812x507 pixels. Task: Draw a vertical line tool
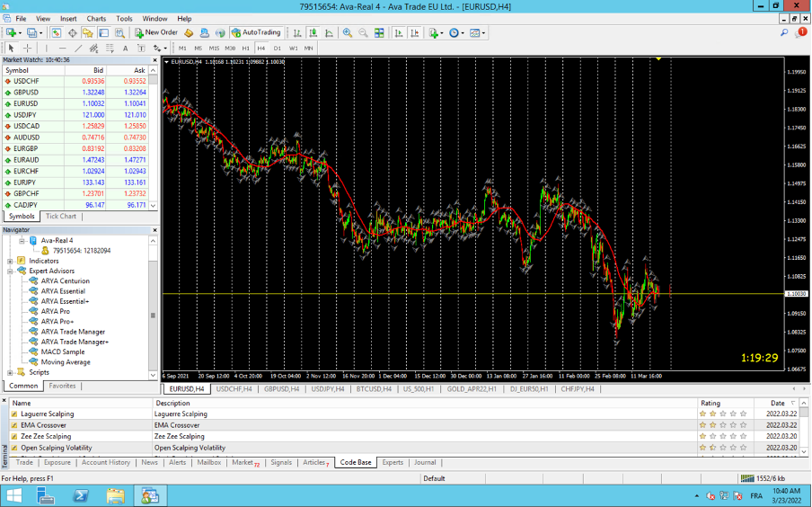tap(46, 49)
